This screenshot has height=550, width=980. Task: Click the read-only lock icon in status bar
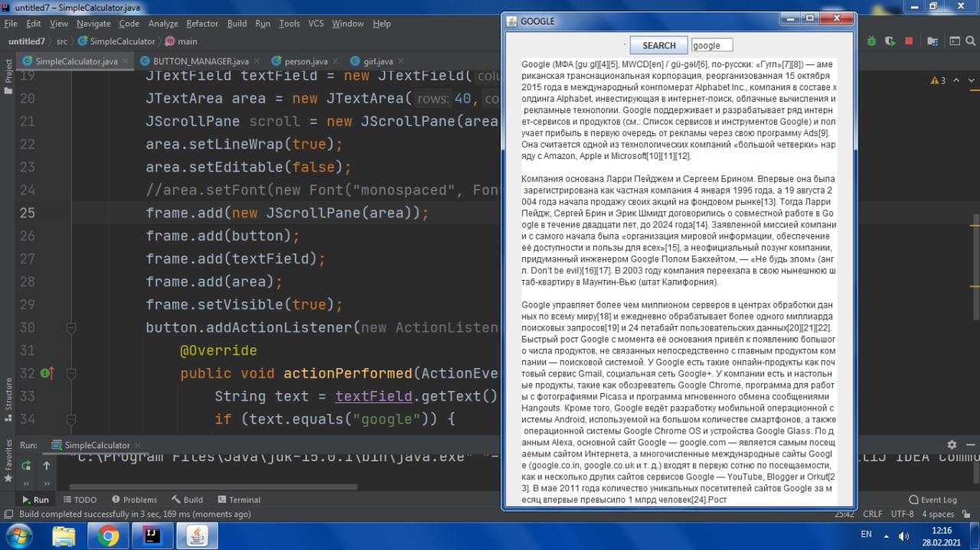pyautogui.click(x=967, y=514)
